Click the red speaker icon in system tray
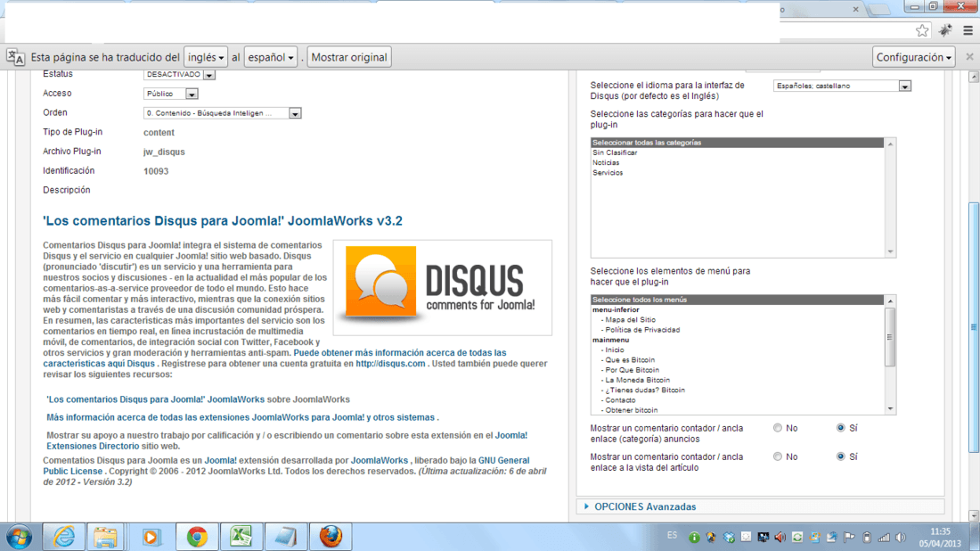The width and height of the screenshot is (980, 551). coord(780,538)
